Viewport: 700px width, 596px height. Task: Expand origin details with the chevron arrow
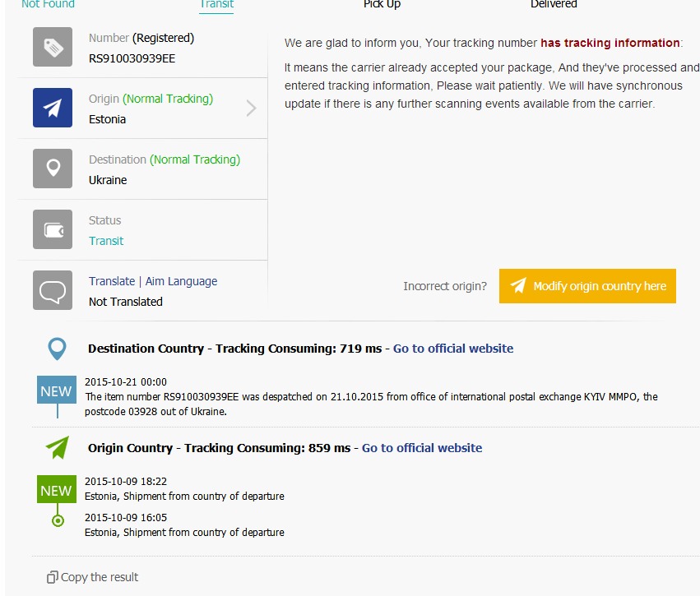pyautogui.click(x=252, y=108)
